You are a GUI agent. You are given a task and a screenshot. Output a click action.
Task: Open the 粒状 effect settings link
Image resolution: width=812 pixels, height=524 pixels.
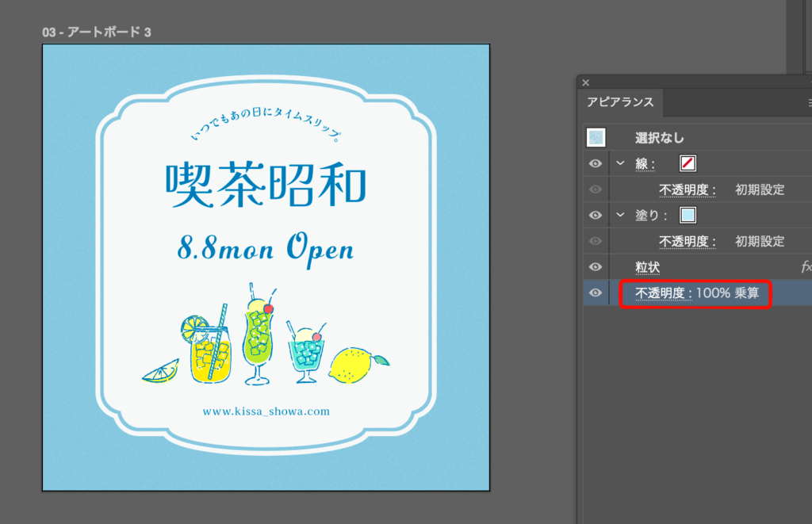[647, 267]
